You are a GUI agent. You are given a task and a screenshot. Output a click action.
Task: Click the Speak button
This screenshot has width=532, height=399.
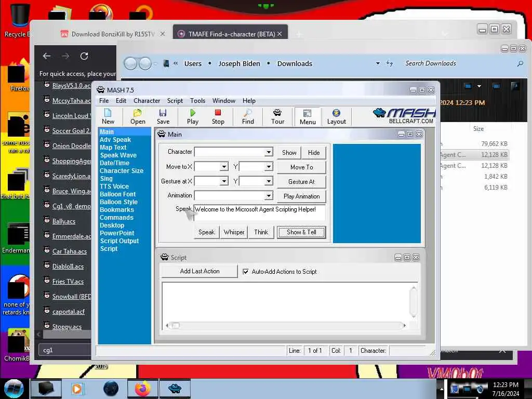pos(206,232)
